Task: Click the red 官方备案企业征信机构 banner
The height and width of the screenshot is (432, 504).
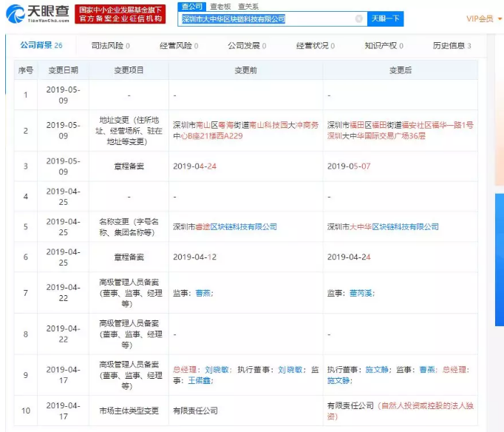Action: (x=120, y=14)
